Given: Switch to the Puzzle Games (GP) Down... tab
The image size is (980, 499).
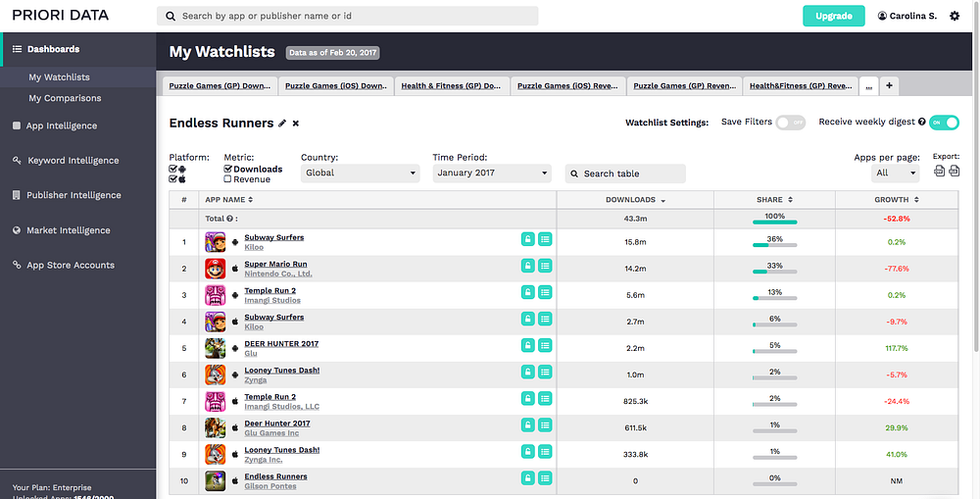Looking at the screenshot, I should click(x=220, y=86).
